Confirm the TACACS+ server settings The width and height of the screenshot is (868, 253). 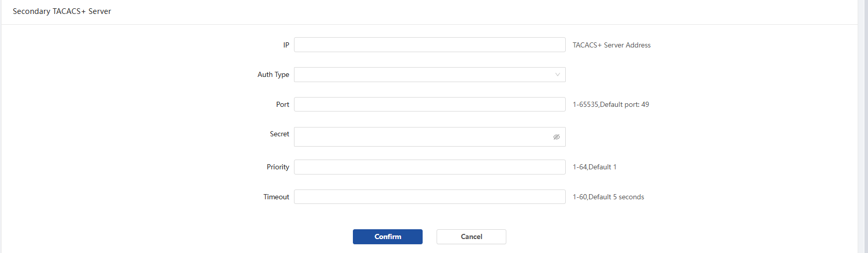point(388,236)
